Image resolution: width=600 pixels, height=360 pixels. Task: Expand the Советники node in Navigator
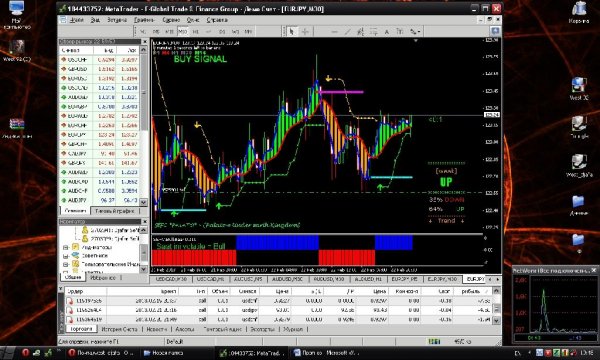pyautogui.click(x=65, y=256)
